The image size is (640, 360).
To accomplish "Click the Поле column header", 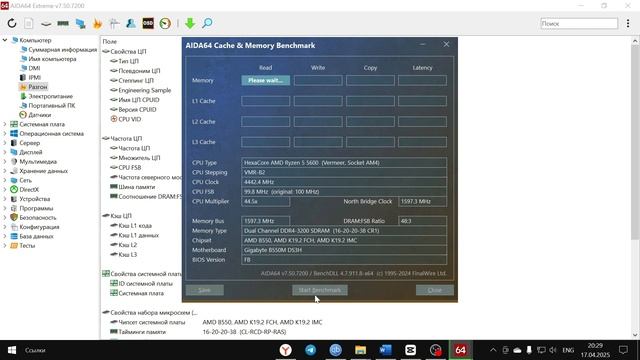I will [110, 42].
